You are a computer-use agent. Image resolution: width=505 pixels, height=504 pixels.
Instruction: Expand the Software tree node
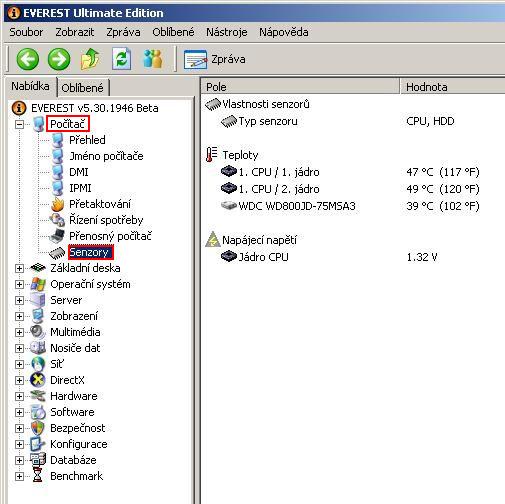click(x=19, y=412)
